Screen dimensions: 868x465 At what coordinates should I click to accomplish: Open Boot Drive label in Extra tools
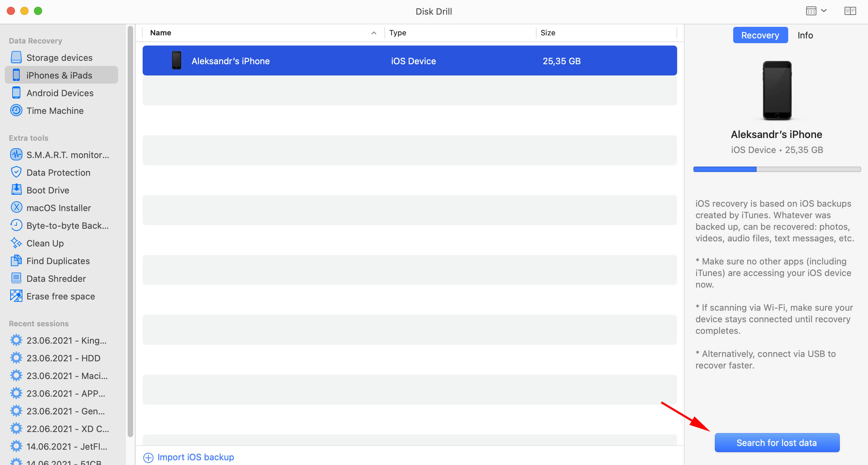[48, 190]
